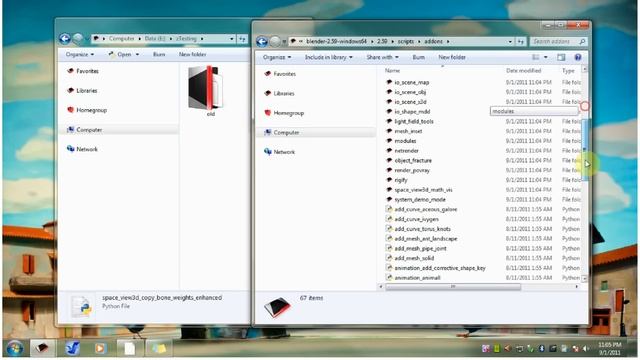Change view layout in addons window

click(536, 57)
